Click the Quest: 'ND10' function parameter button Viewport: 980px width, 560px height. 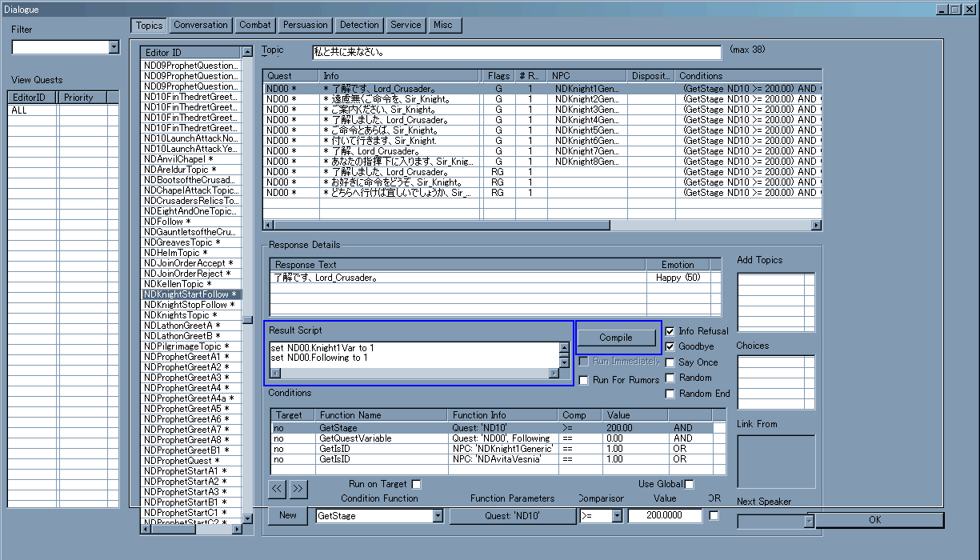pos(513,516)
